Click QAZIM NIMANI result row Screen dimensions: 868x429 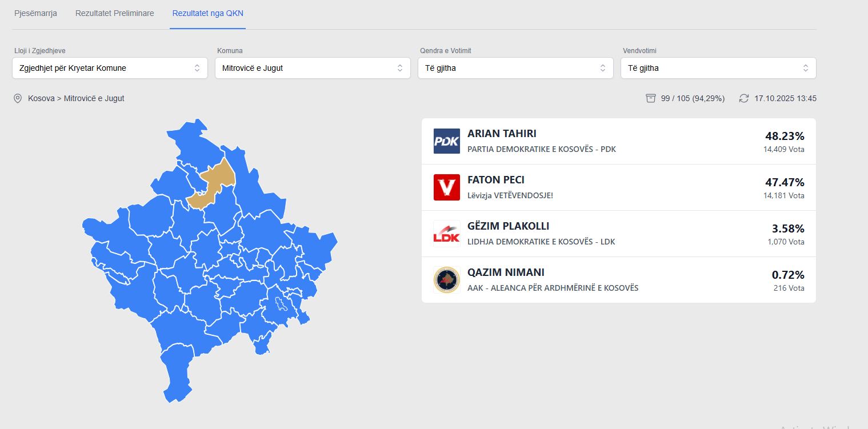[x=618, y=280]
